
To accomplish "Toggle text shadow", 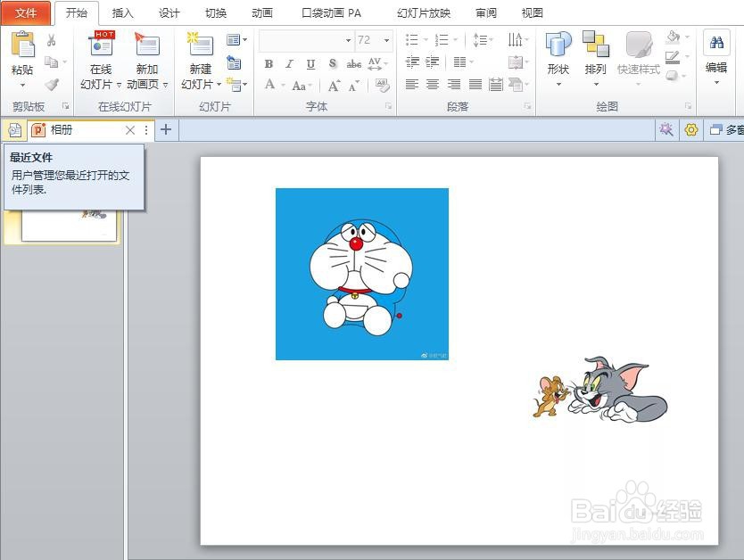I will coord(333,63).
